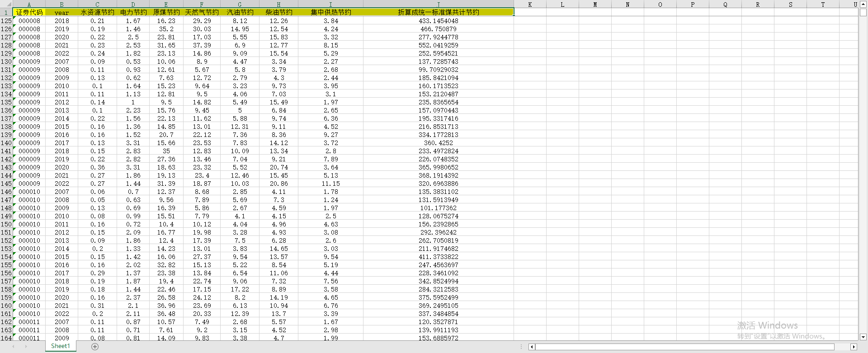Select the 17.22 cell in row 158
The width and height of the screenshot is (868, 353).
pyautogui.click(x=240, y=289)
